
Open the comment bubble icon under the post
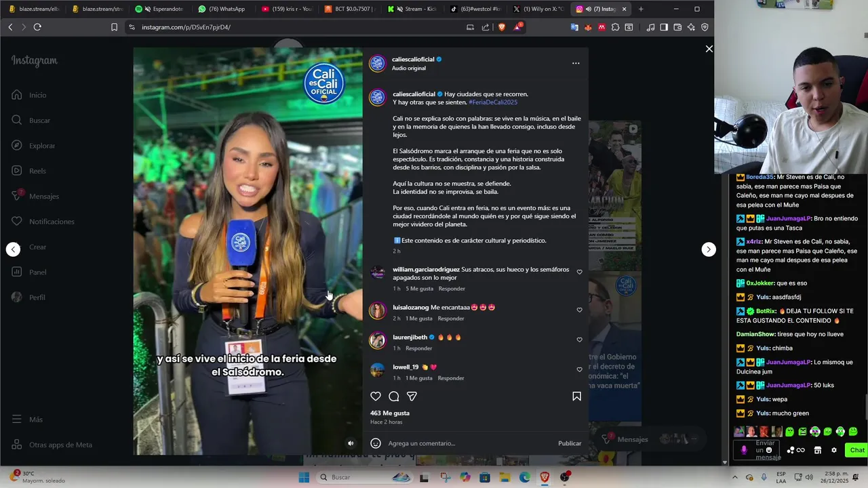(394, 396)
